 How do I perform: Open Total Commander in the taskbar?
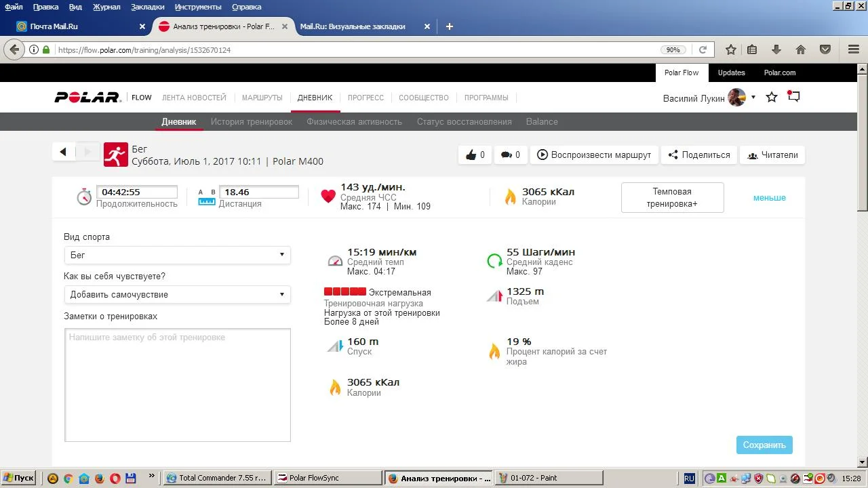pos(218,478)
